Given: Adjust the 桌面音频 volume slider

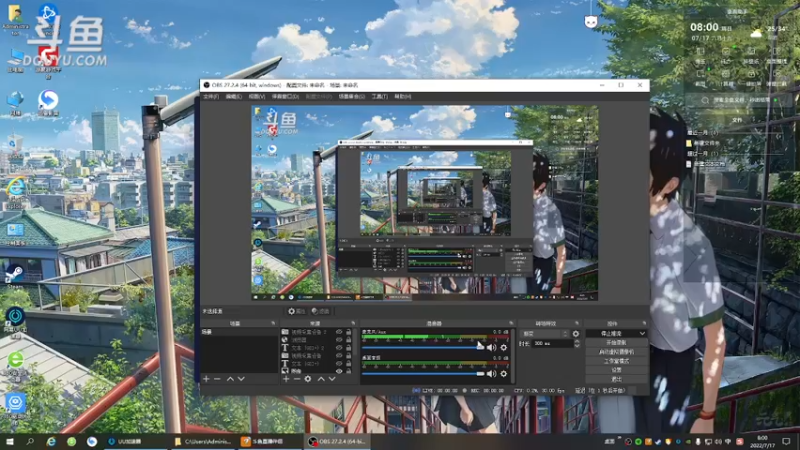Looking at the screenshot, I should [x=423, y=374].
